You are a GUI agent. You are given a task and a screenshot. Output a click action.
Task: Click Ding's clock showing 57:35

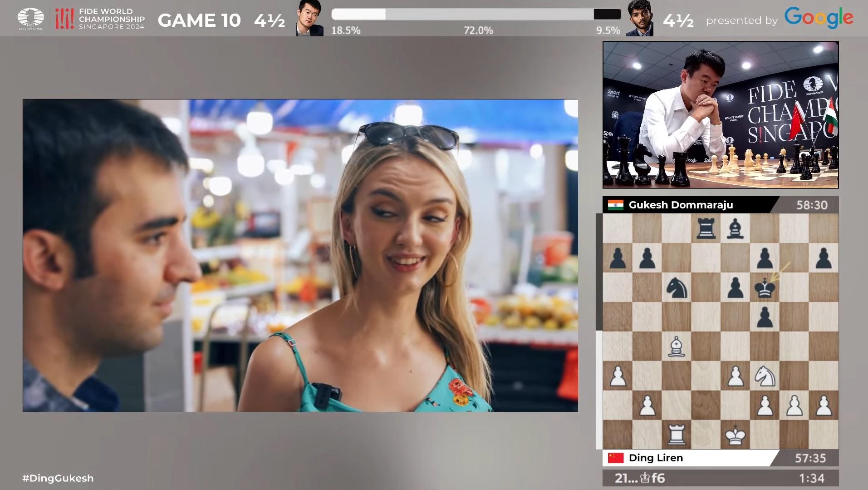coord(810,458)
